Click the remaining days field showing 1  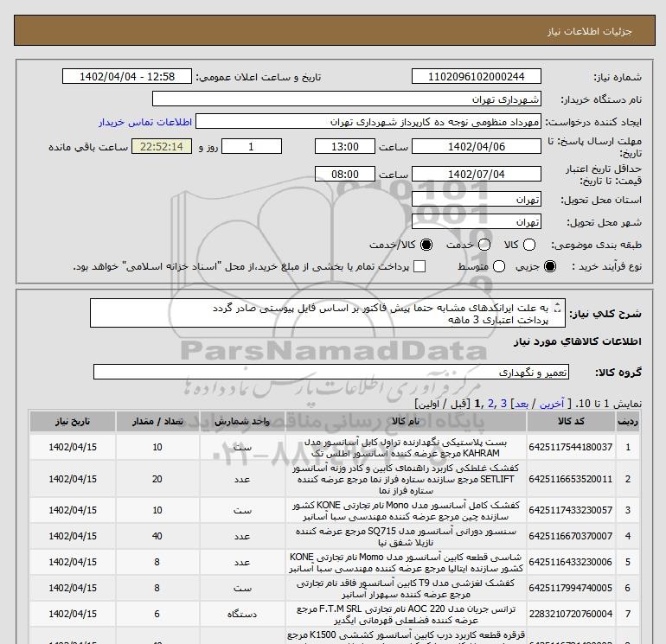(252, 146)
